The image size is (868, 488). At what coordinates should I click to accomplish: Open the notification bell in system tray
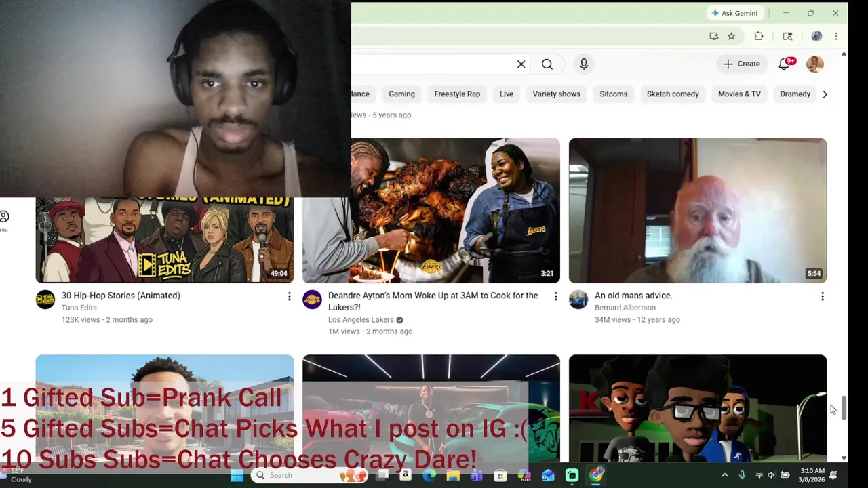(833, 475)
